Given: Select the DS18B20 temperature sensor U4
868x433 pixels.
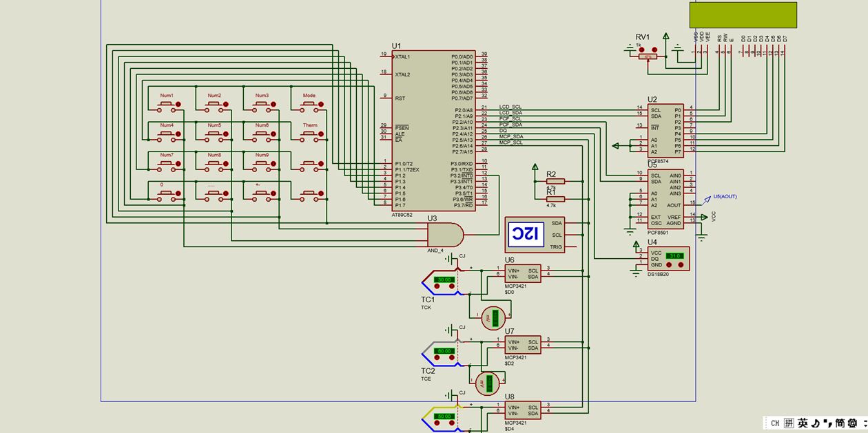Looking at the screenshot, I should coord(668,259).
